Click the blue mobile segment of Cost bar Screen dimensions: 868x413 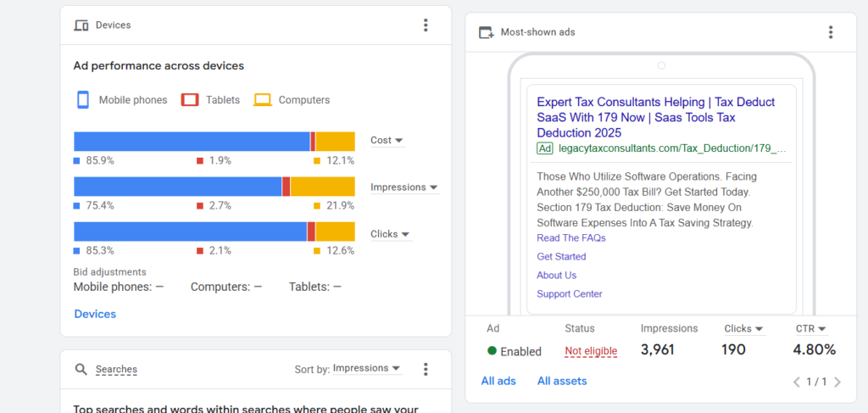192,142
